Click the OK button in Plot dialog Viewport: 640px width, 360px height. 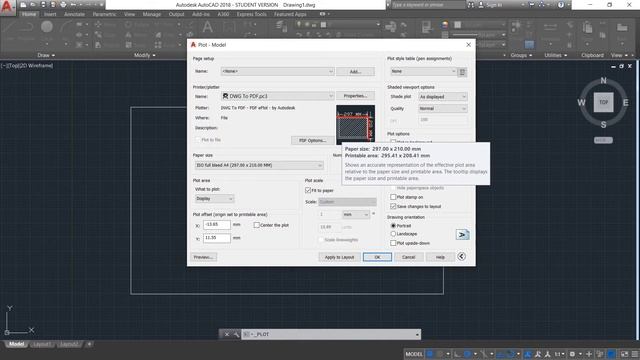coord(377,257)
